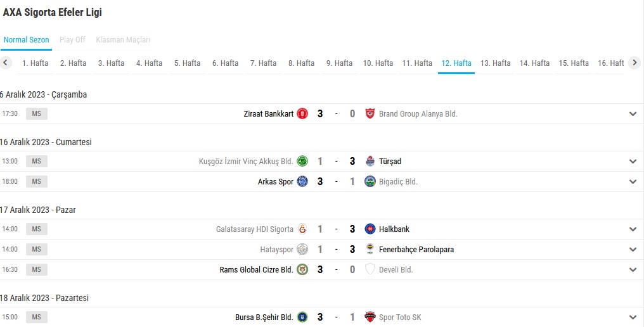Expand the Arkas Spor vs Bigadiç match
The image size is (644, 327).
tap(633, 182)
